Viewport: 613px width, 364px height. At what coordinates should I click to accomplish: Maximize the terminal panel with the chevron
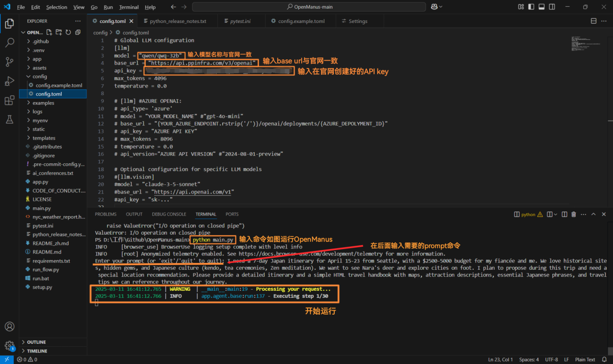593,214
